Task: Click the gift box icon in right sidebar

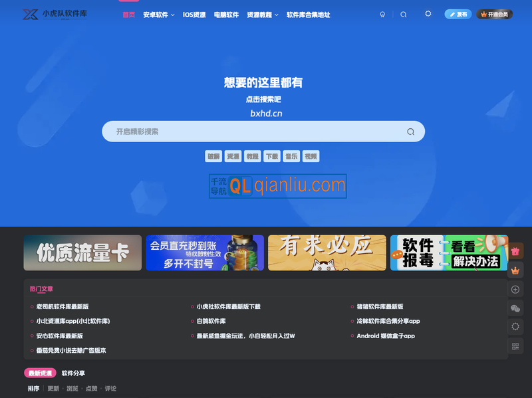Action: pyautogui.click(x=517, y=252)
